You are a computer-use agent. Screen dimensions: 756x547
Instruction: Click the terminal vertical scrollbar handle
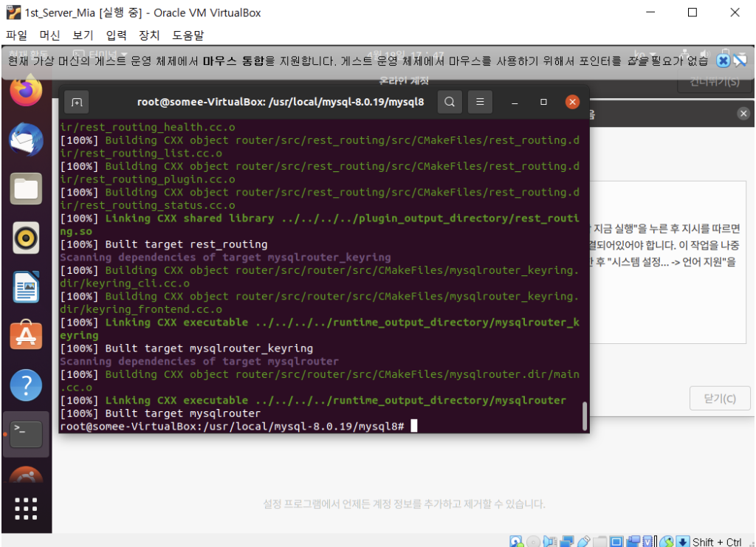585,416
